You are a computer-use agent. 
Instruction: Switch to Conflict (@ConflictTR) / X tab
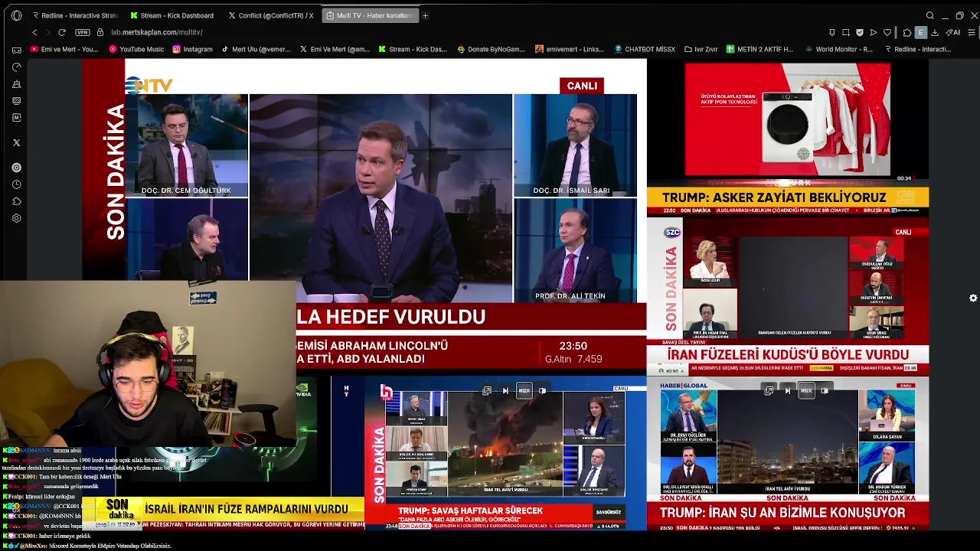click(x=271, y=15)
